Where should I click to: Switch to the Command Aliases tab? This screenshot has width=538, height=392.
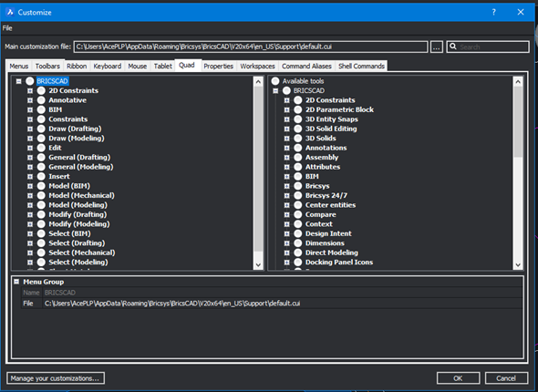pyautogui.click(x=306, y=66)
